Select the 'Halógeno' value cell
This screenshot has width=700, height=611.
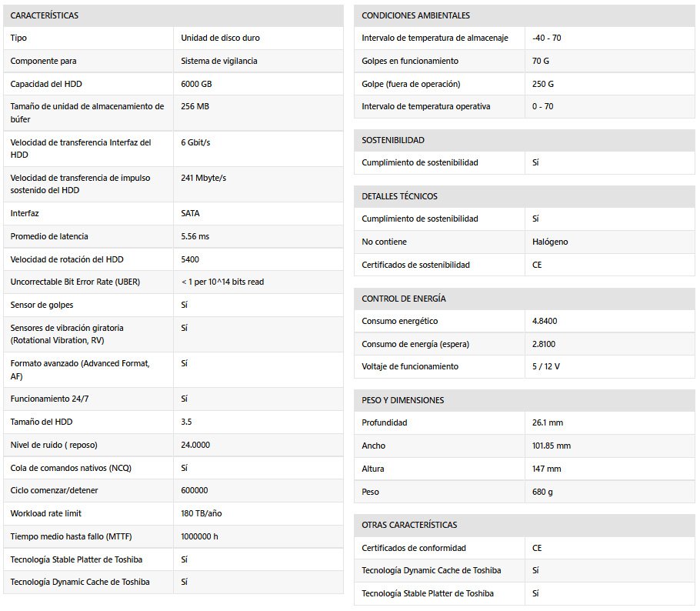tap(550, 242)
